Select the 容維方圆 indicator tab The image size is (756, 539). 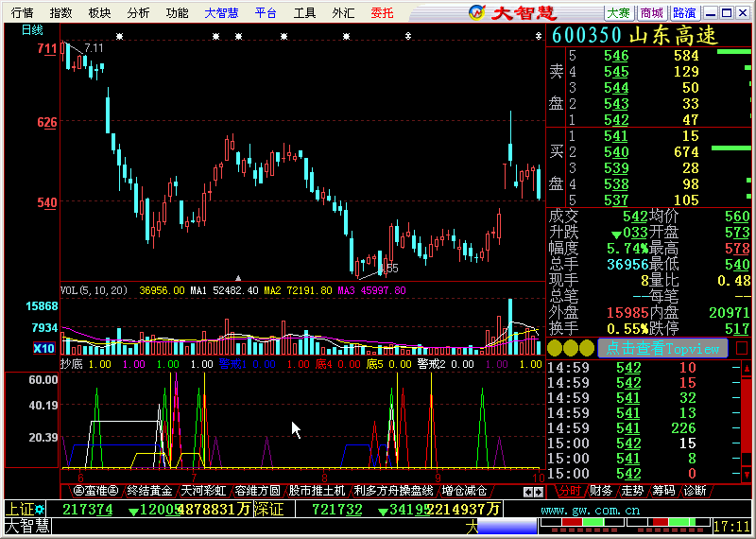pos(257,491)
